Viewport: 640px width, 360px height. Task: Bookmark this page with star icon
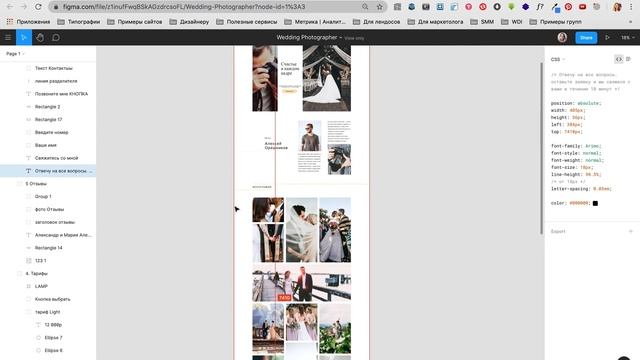point(380,7)
